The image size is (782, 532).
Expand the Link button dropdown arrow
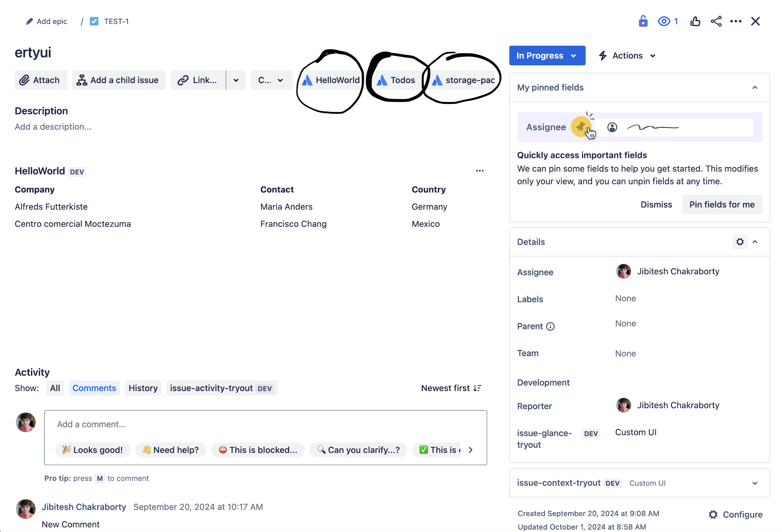(236, 80)
